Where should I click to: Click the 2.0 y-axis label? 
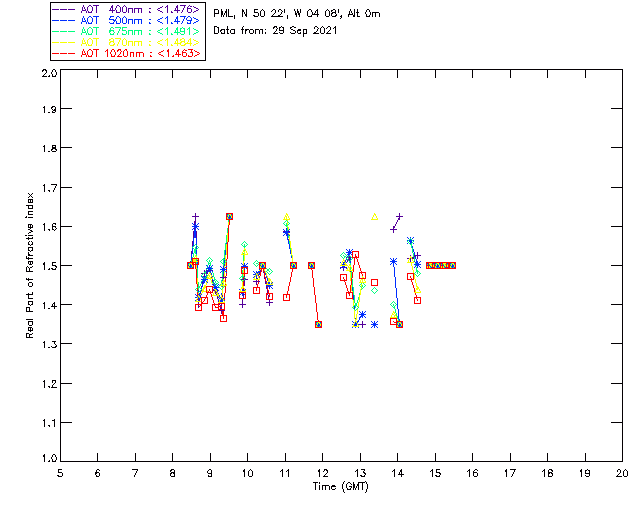(49, 73)
